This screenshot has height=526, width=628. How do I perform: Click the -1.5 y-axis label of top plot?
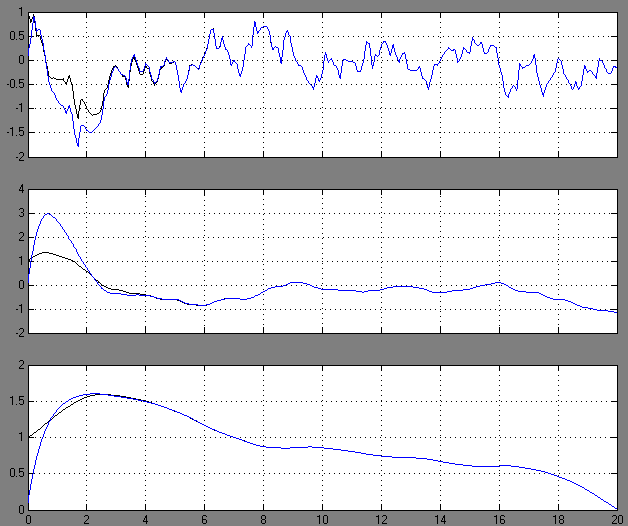click(14, 133)
